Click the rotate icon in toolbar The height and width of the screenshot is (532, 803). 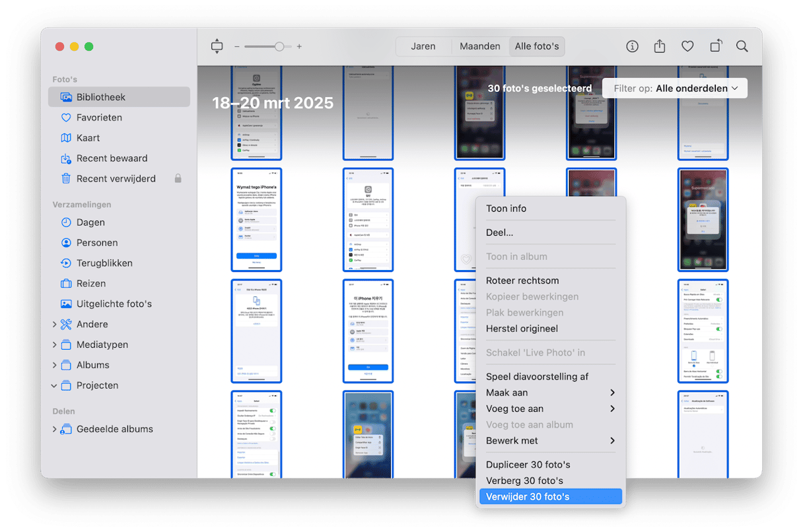tap(715, 46)
